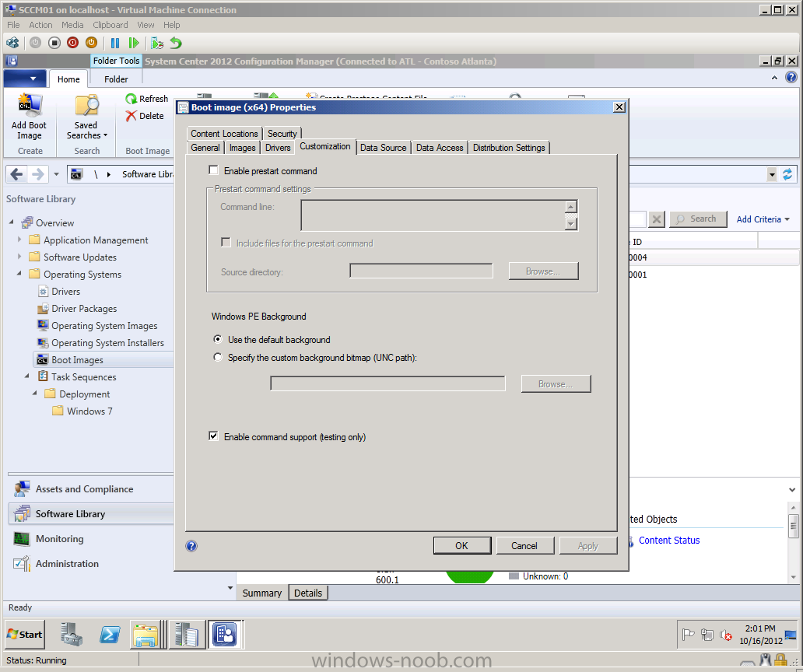Collapse the Overview tree node

click(x=12, y=222)
